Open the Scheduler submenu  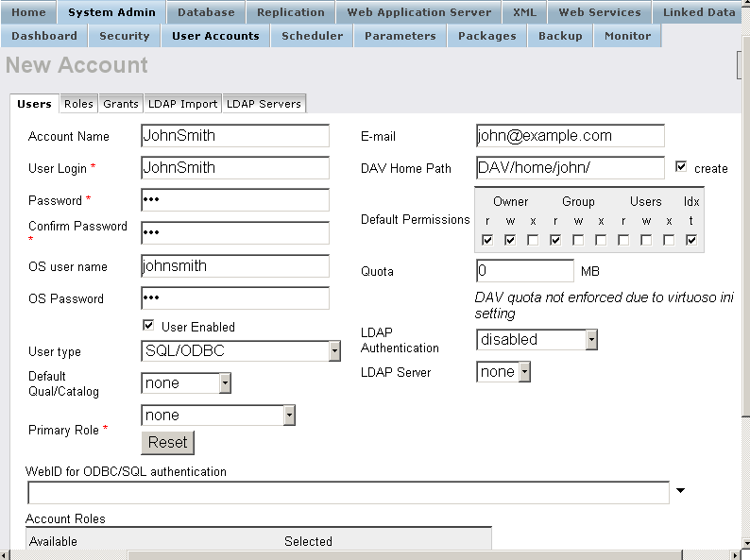pos(313,36)
